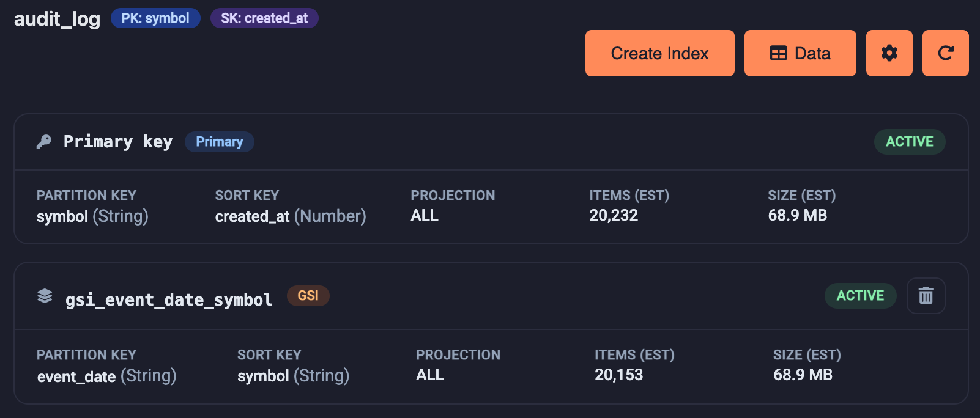Select sort key value created_at (Number)
The image size is (980, 418).
tap(291, 216)
